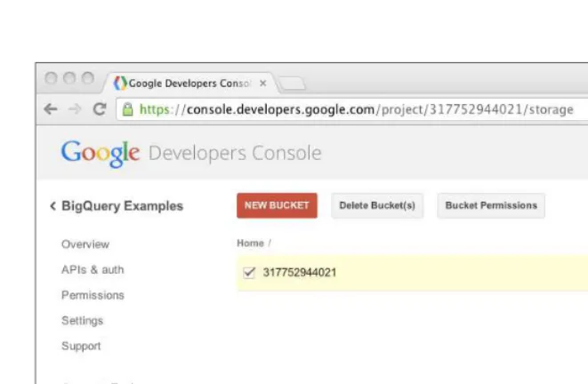This screenshot has width=588, height=384.
Task: Select the Google Developers Console browser tab
Action: 190,83
